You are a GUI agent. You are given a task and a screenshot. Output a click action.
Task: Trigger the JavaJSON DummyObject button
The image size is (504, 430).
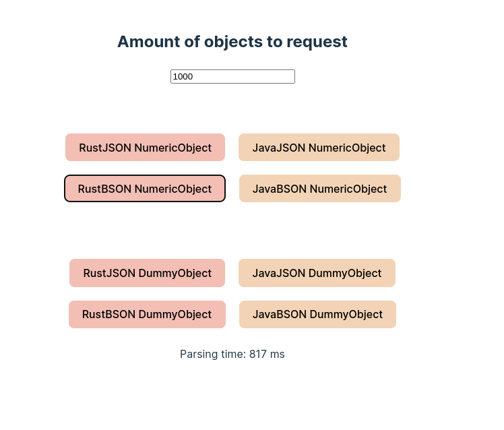coord(317,273)
